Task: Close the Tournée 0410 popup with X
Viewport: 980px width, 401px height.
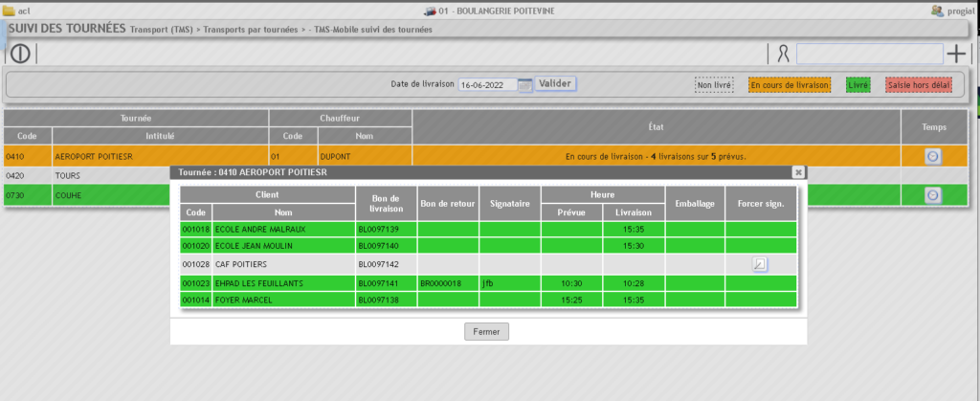Action: [798, 172]
